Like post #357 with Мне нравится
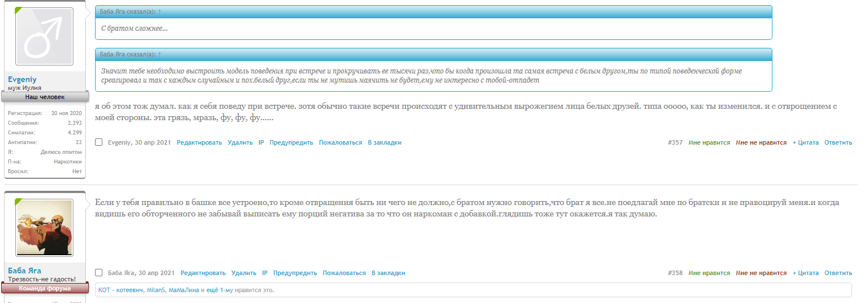Screen dimensions: 868x303 point(709,142)
